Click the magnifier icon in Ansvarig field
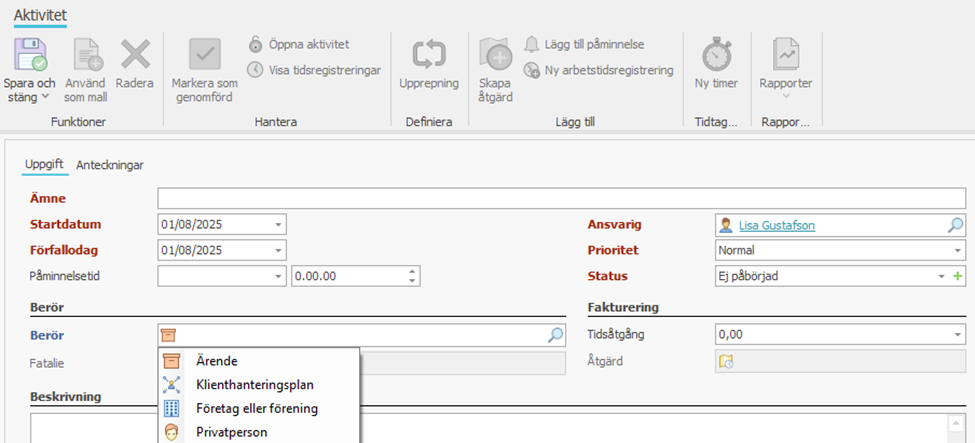 (x=956, y=225)
